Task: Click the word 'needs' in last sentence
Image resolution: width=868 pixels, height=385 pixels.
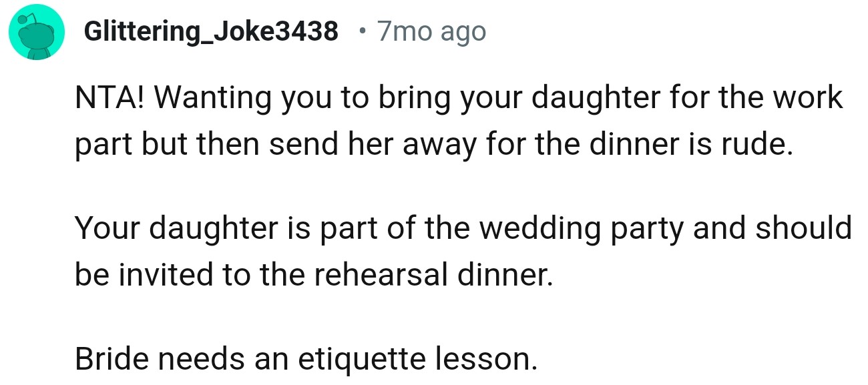Action: [203, 359]
